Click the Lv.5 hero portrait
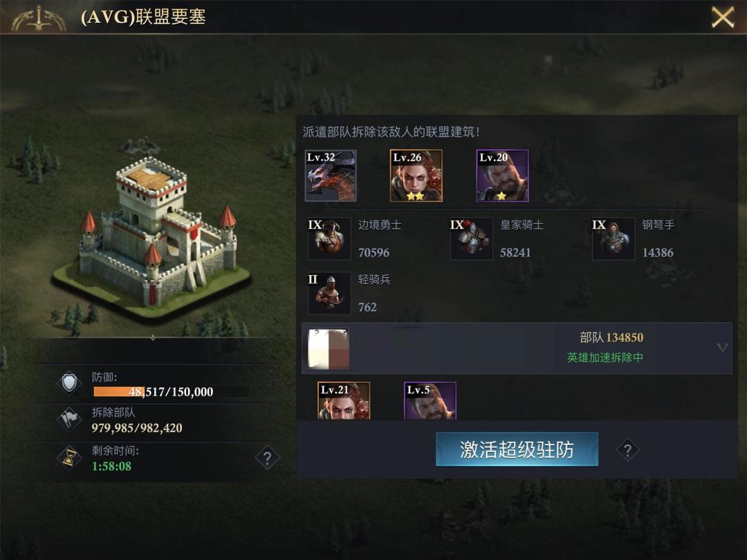 click(x=430, y=401)
